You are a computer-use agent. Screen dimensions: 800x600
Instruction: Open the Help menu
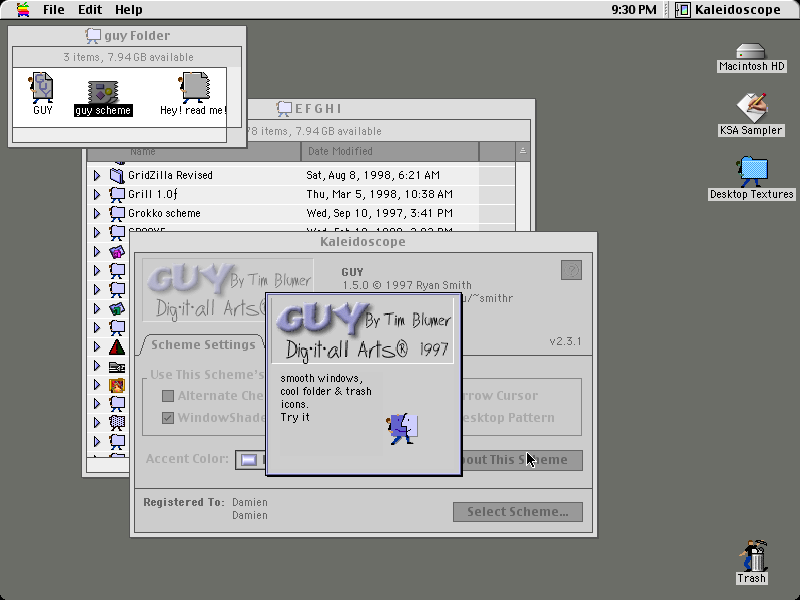coord(129,9)
